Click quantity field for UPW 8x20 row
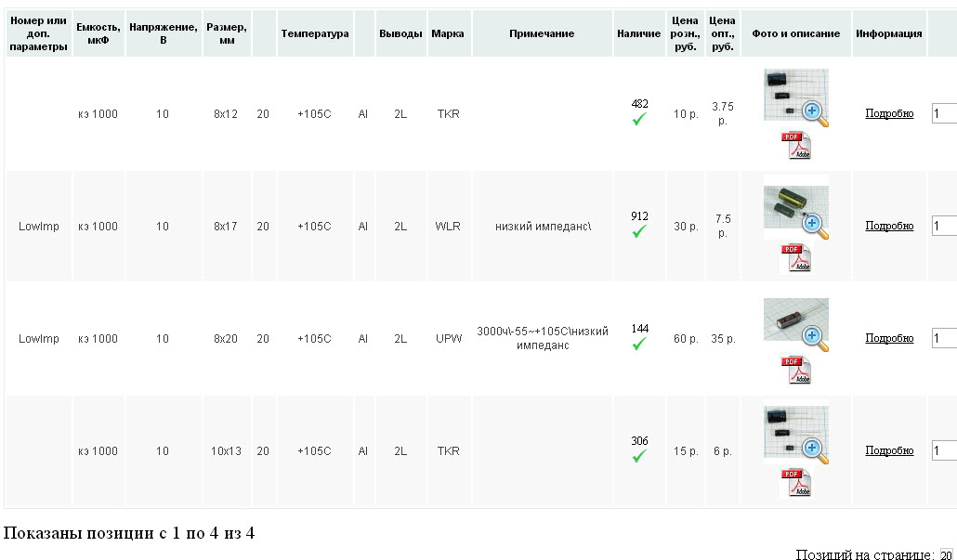The width and height of the screenshot is (957, 560). (943, 339)
